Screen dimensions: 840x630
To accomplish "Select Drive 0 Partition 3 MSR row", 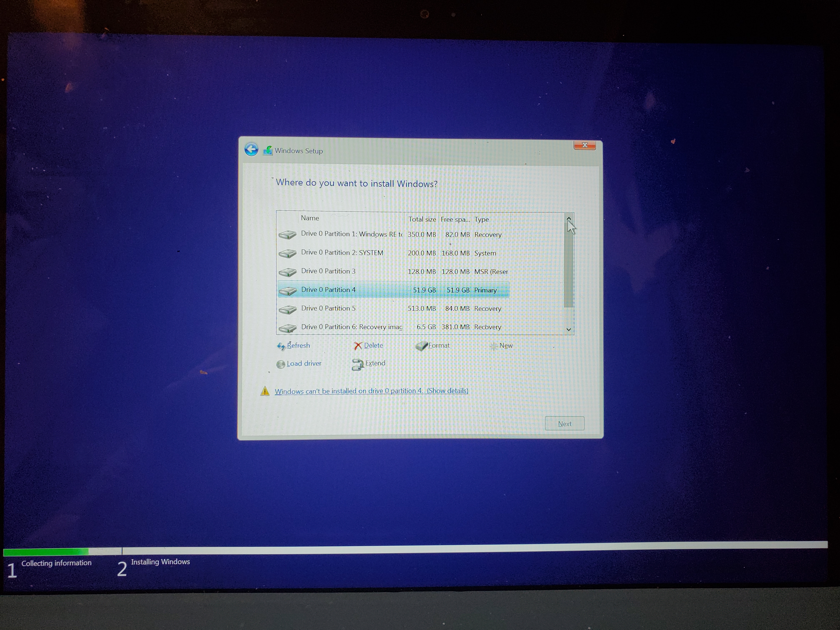I will tap(329, 271).
